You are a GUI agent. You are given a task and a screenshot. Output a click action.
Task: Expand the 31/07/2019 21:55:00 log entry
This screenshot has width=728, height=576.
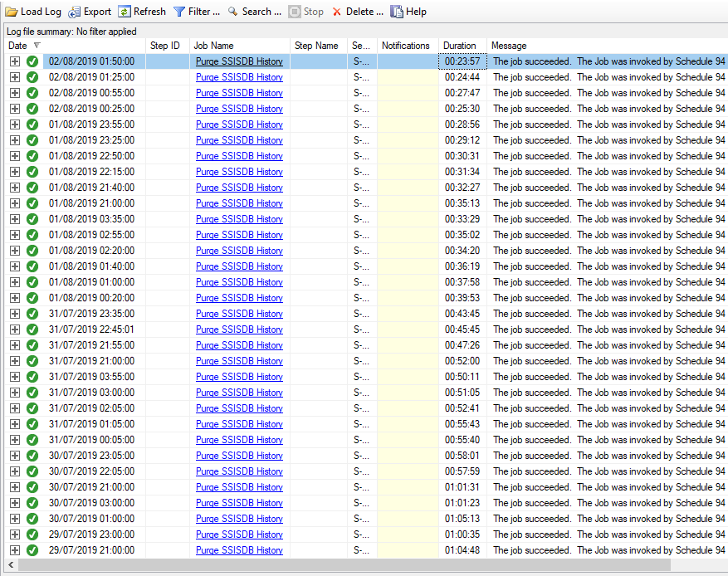tap(15, 345)
